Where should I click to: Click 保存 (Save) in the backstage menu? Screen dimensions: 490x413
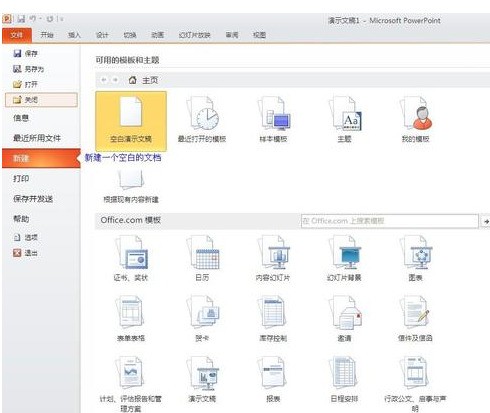[x=26, y=53]
